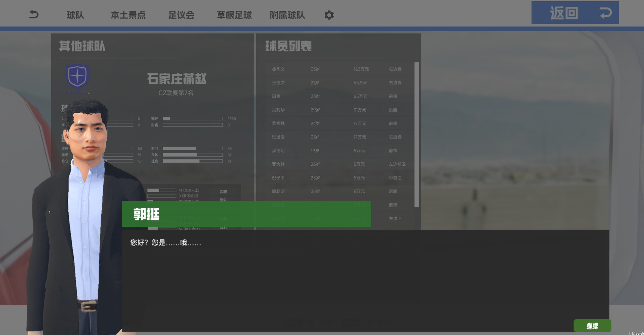
Task: Click the 石家庄燕赵 club badge
Action: pos(77,76)
